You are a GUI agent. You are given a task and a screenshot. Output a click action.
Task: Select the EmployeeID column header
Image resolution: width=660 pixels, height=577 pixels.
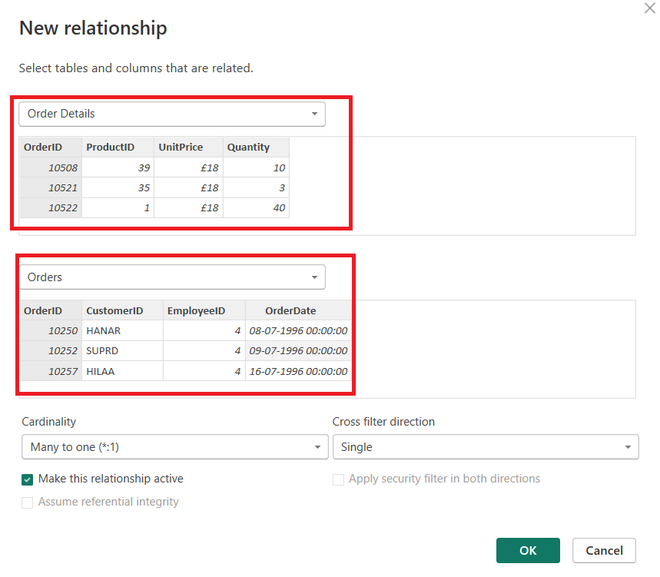click(197, 311)
